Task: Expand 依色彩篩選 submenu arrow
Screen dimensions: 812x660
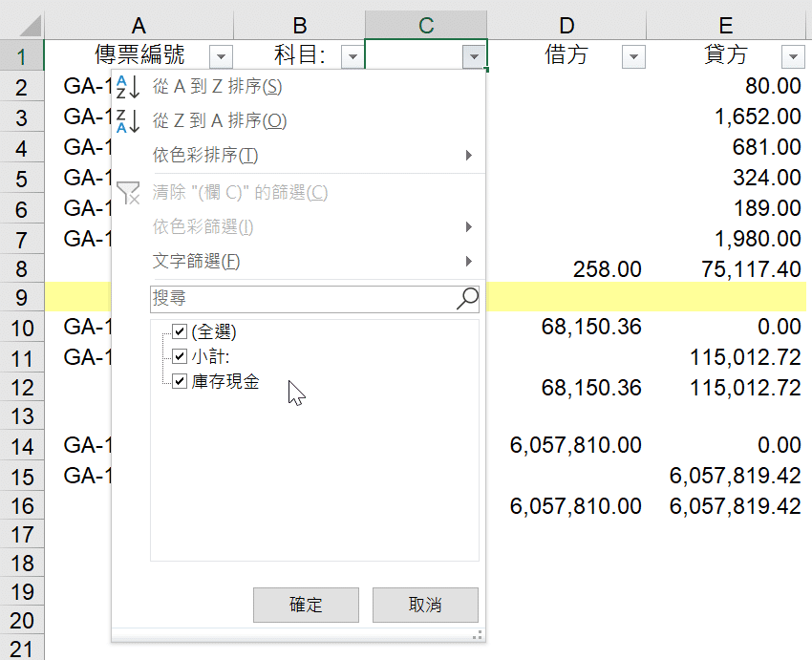Action: [x=469, y=226]
